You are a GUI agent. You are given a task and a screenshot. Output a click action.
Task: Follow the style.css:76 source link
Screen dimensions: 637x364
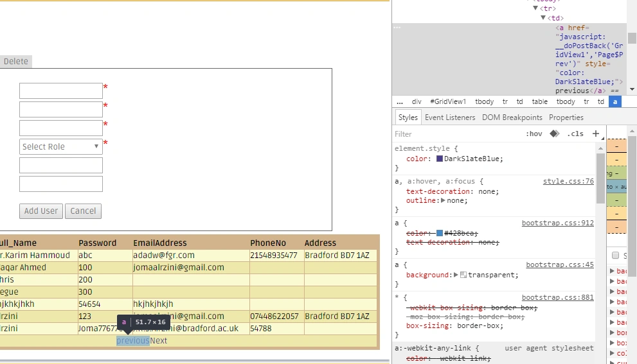[x=568, y=181]
